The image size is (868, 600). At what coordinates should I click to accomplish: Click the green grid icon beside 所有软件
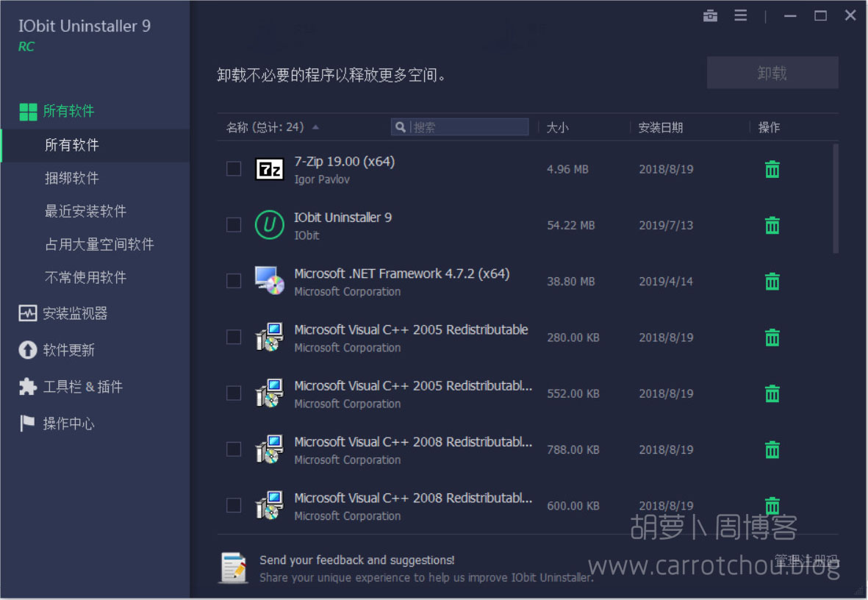[x=28, y=111]
